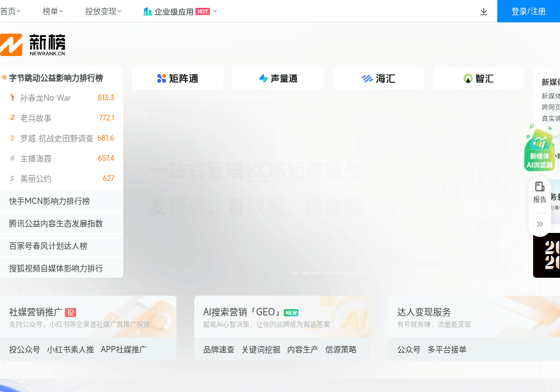Click the 内容生产 link
The image size is (560, 392).
point(303,349)
